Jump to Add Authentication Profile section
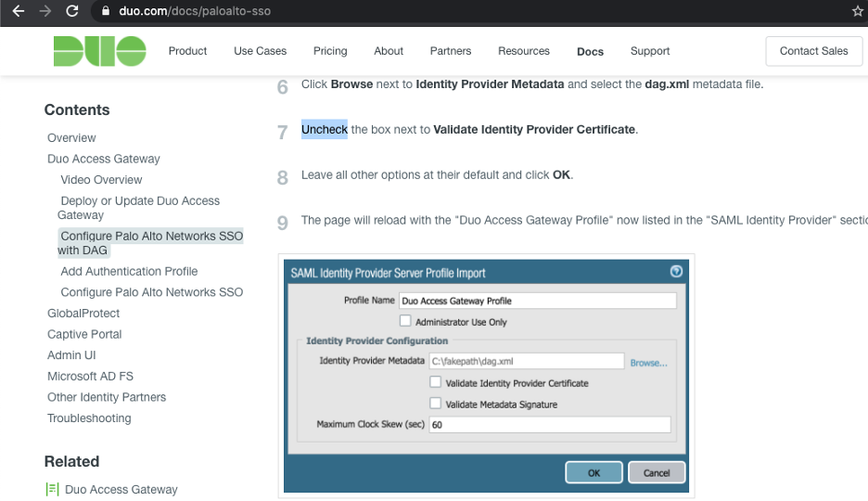Viewport: 868px width, 501px height. (129, 271)
